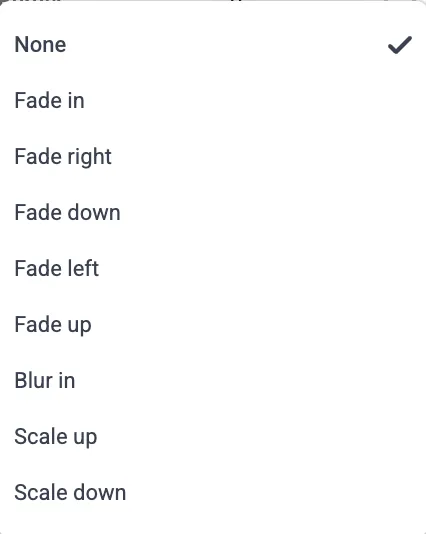Apply the Fade up effect
426x534 pixels.
pos(213,324)
